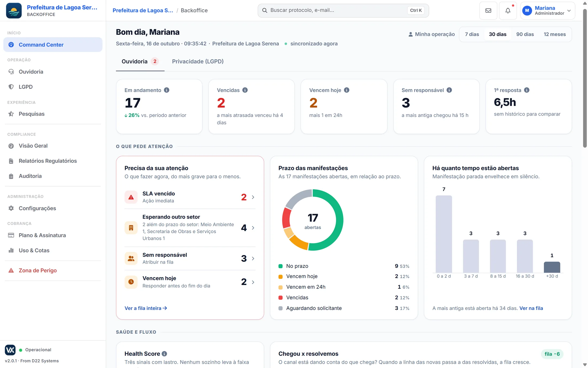Click the Plano & Assinatura card icon

[x=11, y=235]
